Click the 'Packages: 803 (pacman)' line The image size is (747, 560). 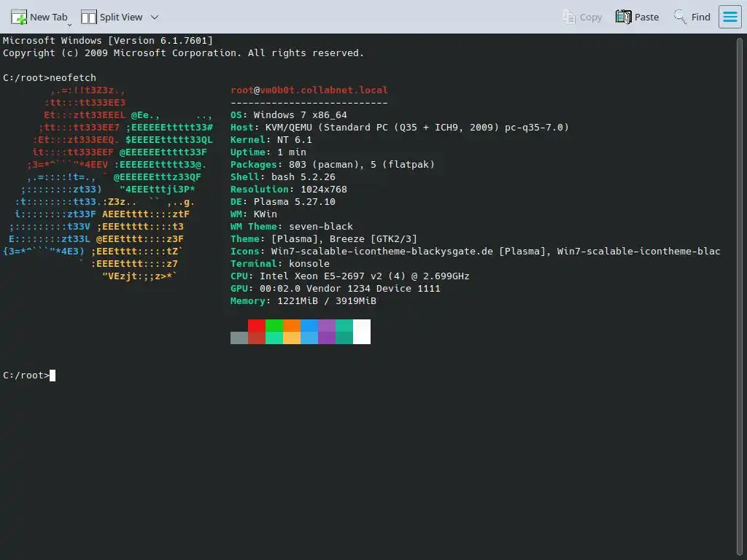pyautogui.click(x=333, y=164)
